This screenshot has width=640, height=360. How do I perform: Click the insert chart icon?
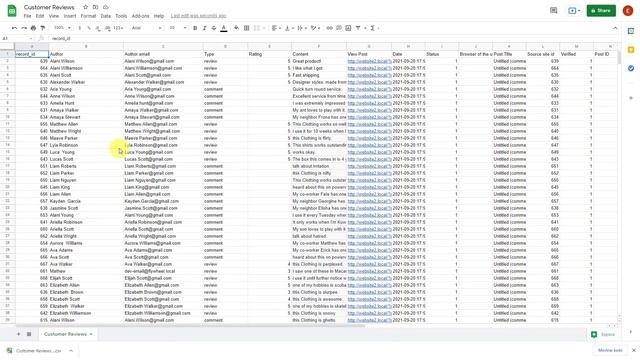click(348, 28)
